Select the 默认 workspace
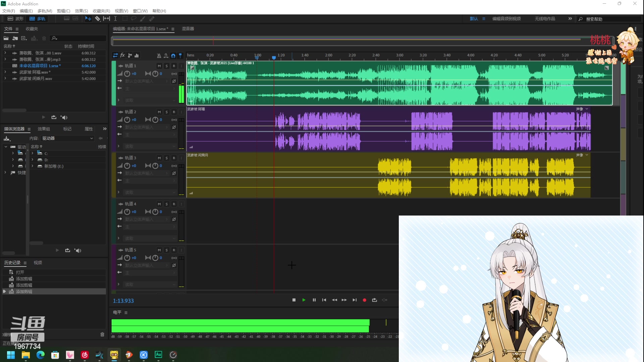This screenshot has width=644, height=362. click(x=474, y=19)
